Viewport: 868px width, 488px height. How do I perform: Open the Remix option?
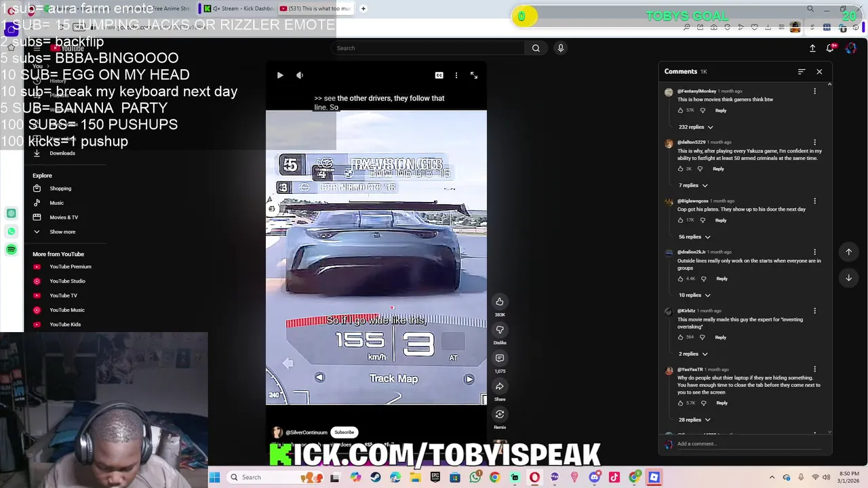point(500,414)
